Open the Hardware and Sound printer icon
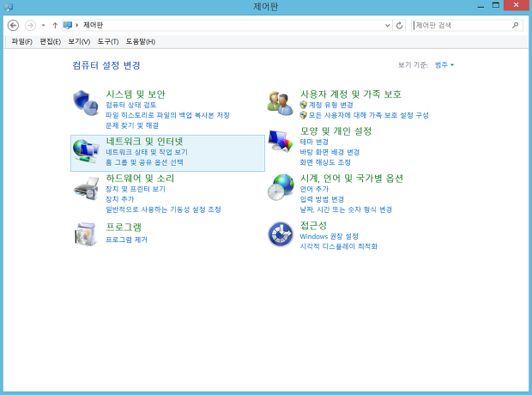The height and width of the screenshot is (395, 532). pos(86,189)
